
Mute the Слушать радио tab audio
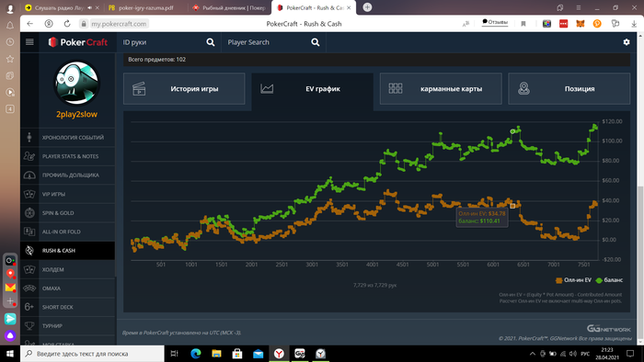[x=90, y=7]
